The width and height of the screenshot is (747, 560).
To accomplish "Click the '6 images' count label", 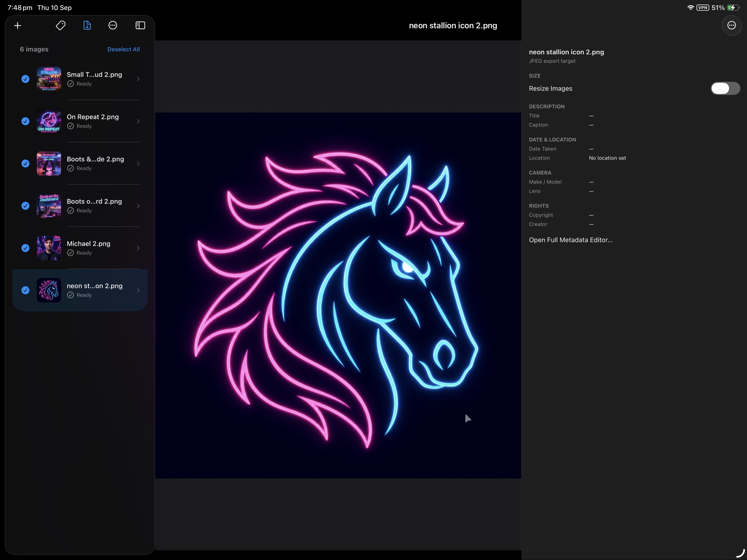I will pos(34,49).
